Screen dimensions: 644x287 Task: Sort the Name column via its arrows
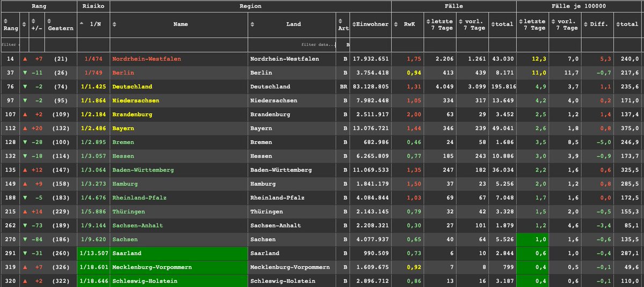(x=114, y=24)
